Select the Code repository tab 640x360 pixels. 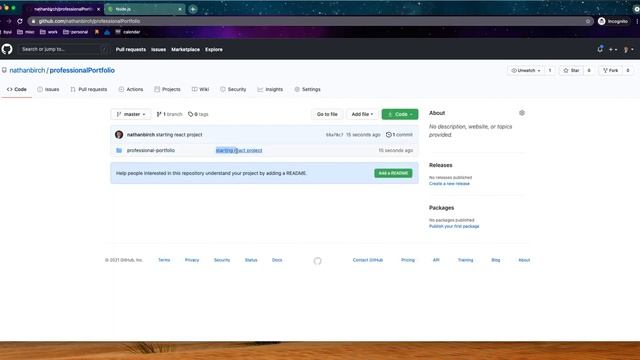[17, 89]
